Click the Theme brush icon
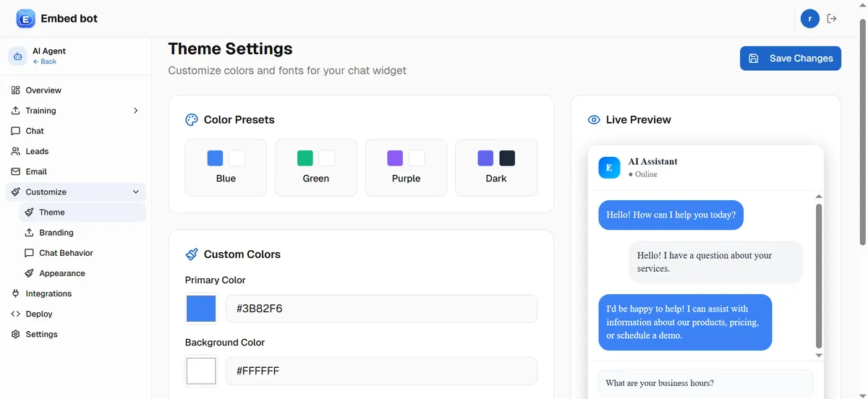The height and width of the screenshot is (399, 868). (30, 213)
